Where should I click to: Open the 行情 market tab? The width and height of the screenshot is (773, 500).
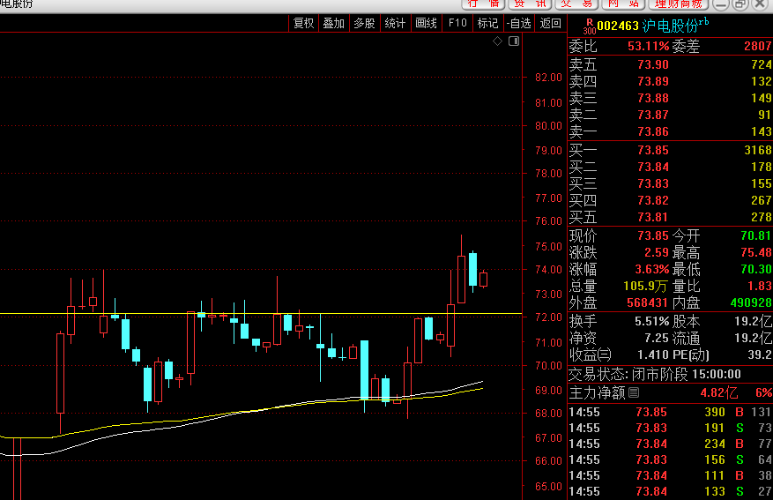pyautogui.click(x=483, y=4)
